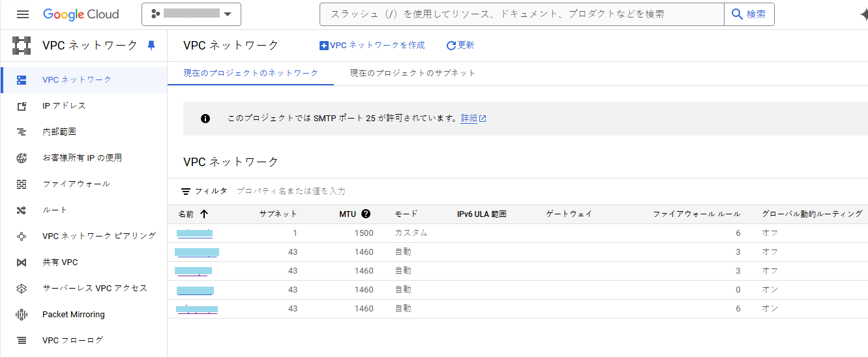Image resolution: width=868 pixels, height=357 pixels.
Task: Toggle the pin next to VPC ネットワーク
Action: pyautogui.click(x=152, y=45)
